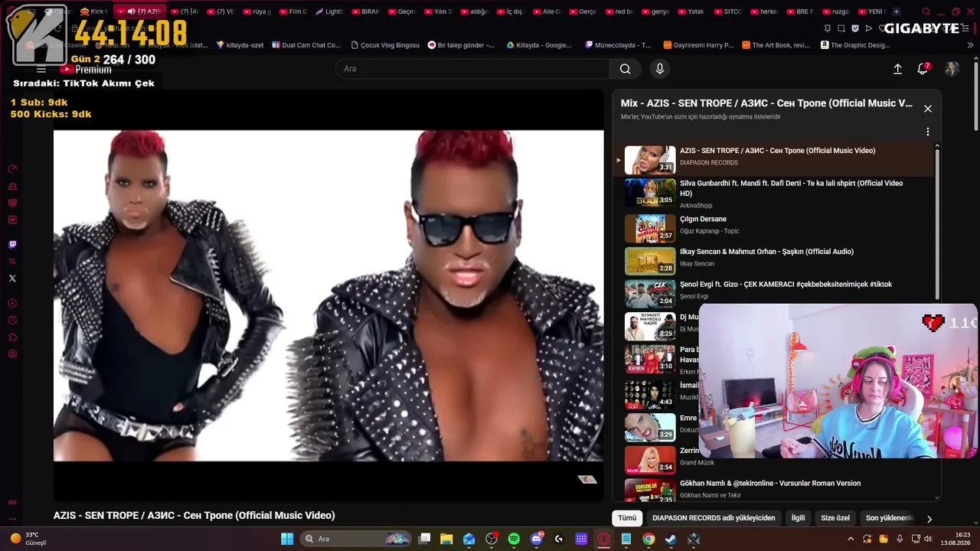This screenshot has width=980, height=551.
Task: Open the YouTube account avatar menu
Action: click(x=952, y=69)
